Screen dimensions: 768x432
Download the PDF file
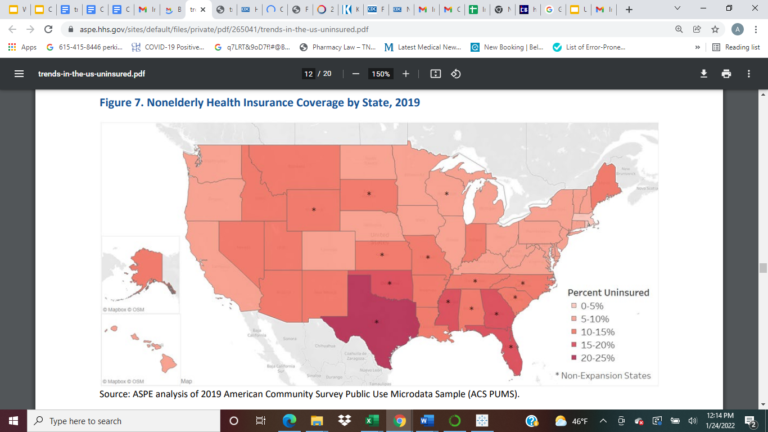[703, 74]
